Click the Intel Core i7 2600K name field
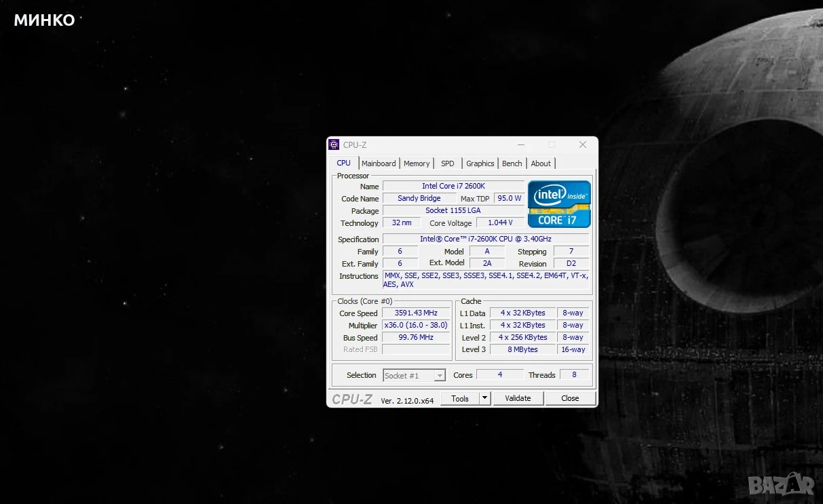Screen dimensions: 823x504 pyautogui.click(x=453, y=186)
